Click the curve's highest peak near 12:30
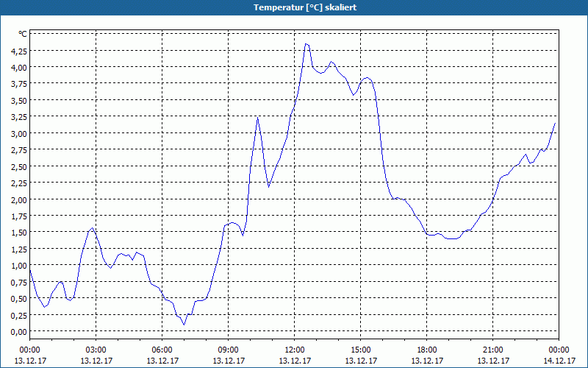The image size is (588, 368). (306, 44)
